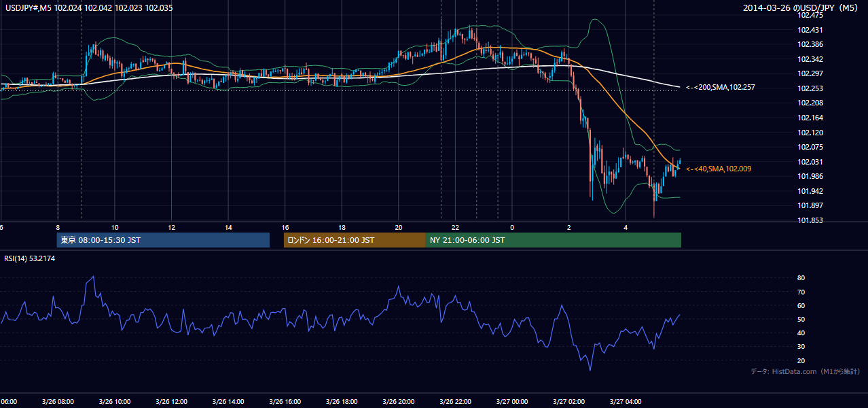Click the 102.297 price axis label
Viewport: 868px width, 408px height.
click(x=810, y=73)
